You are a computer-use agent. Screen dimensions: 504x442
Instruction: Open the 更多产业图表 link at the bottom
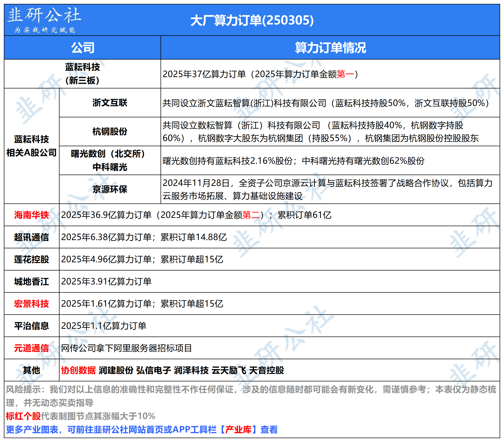(142, 430)
